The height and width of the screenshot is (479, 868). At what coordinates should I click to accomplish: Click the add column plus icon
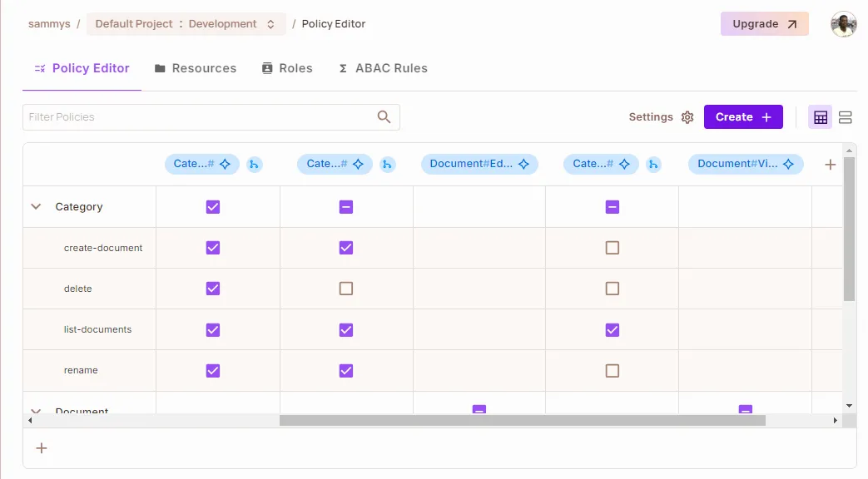coord(830,165)
